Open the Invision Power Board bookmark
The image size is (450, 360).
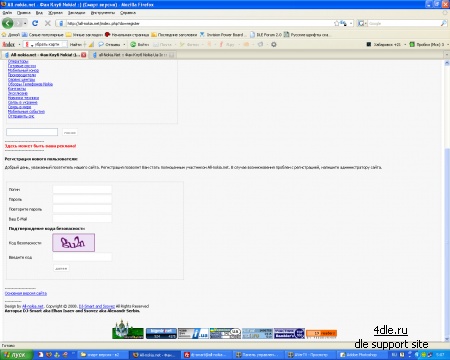(x=222, y=35)
